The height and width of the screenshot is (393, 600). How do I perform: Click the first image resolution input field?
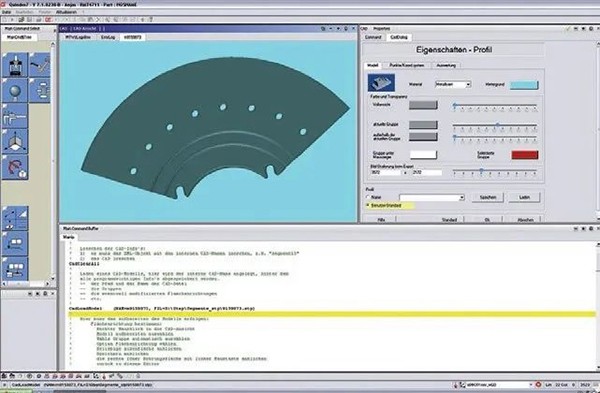[385, 173]
